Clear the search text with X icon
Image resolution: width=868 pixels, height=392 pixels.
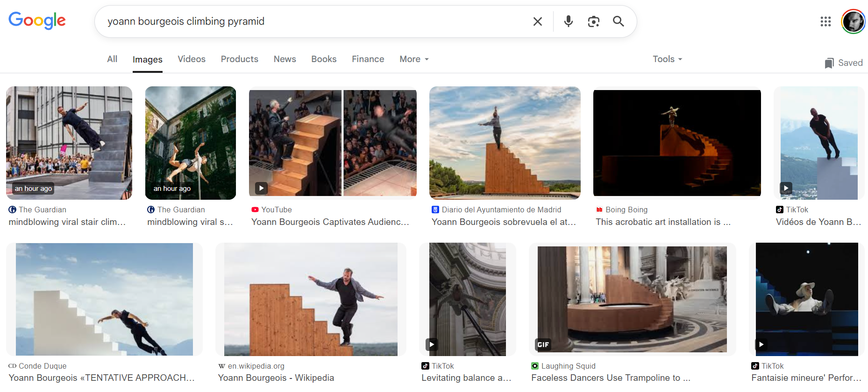(x=538, y=21)
